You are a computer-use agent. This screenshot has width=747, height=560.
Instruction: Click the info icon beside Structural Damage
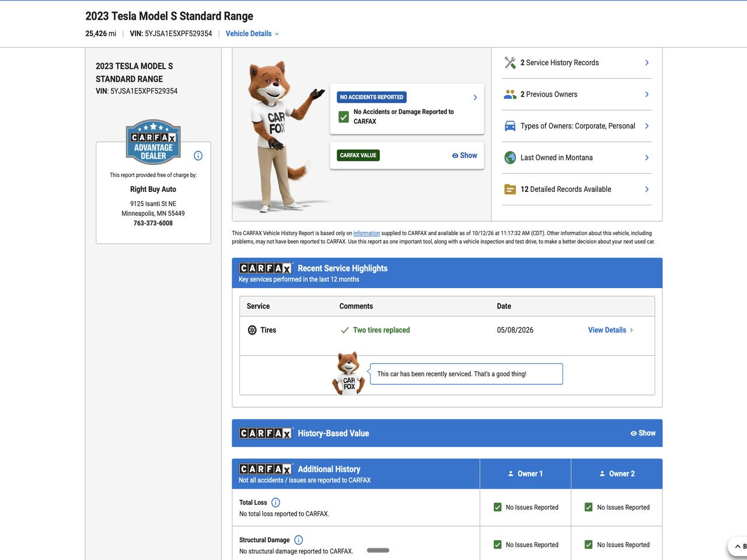point(298,540)
